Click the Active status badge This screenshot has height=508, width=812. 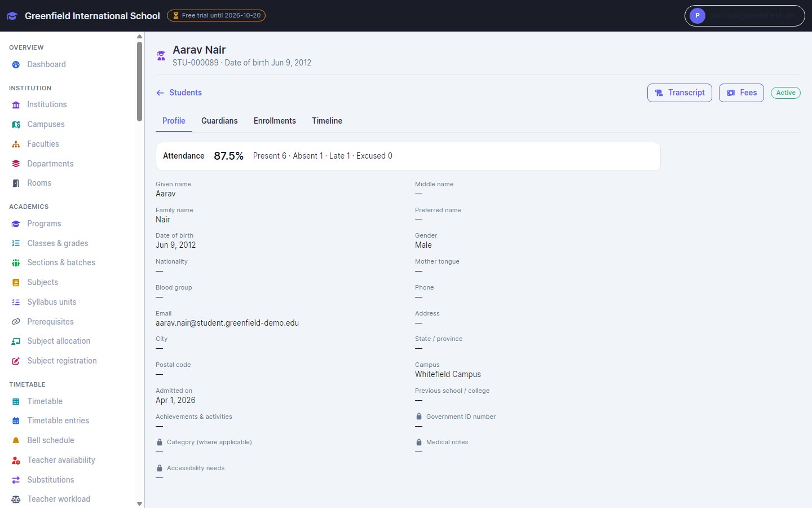pos(785,93)
